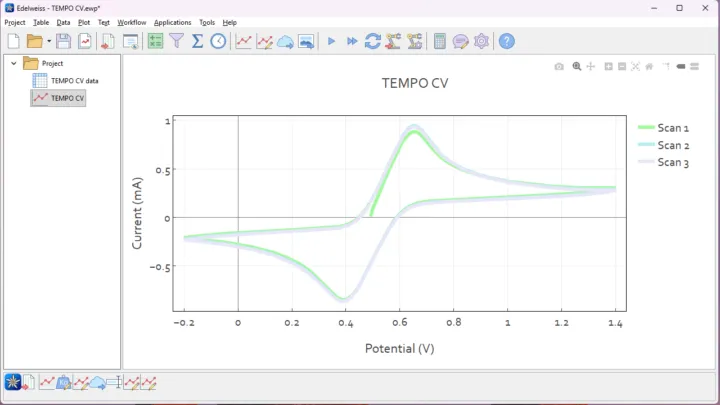Image resolution: width=720 pixels, height=405 pixels.
Task: Open settings with the gear icon
Action: (x=482, y=41)
